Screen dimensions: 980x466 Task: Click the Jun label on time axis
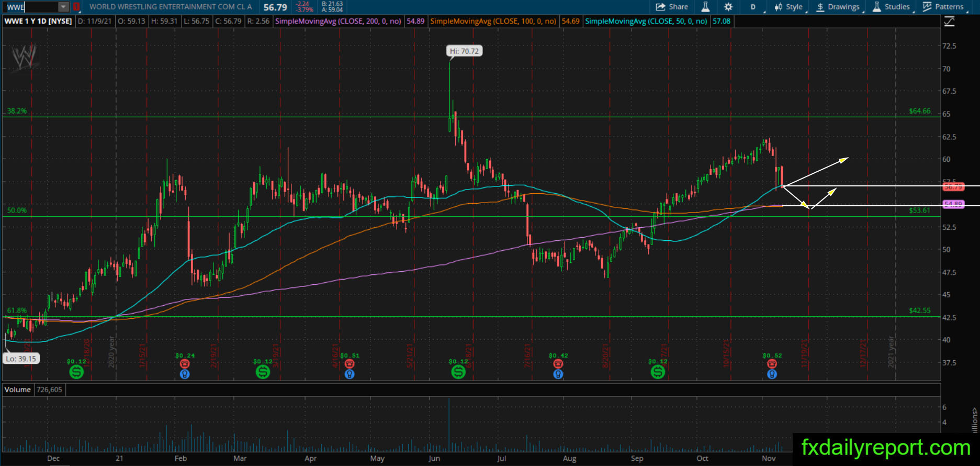(x=434, y=458)
